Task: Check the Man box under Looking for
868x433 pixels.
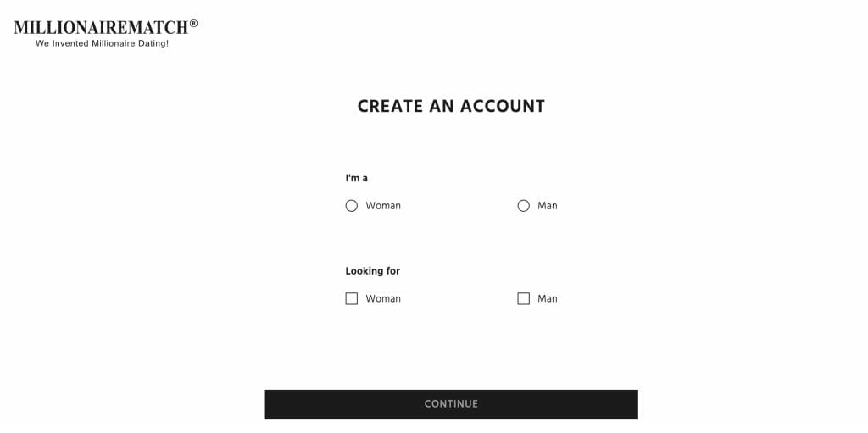Action: [x=524, y=299]
